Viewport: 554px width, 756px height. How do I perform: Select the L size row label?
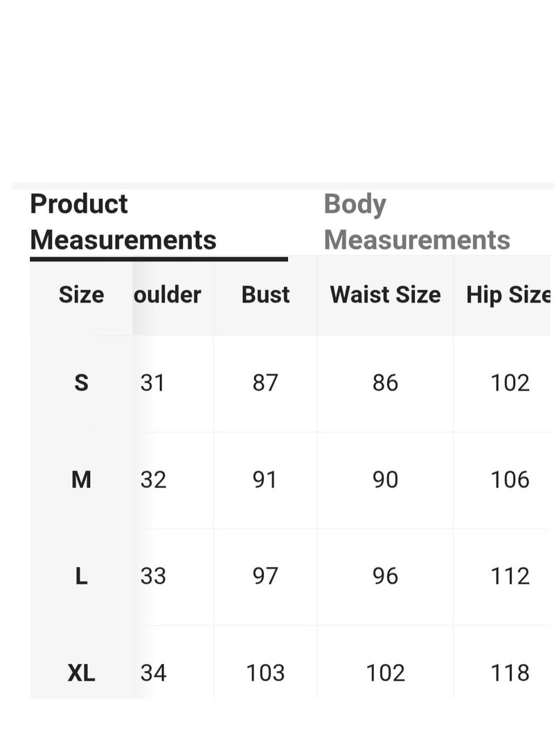pyautogui.click(x=81, y=576)
